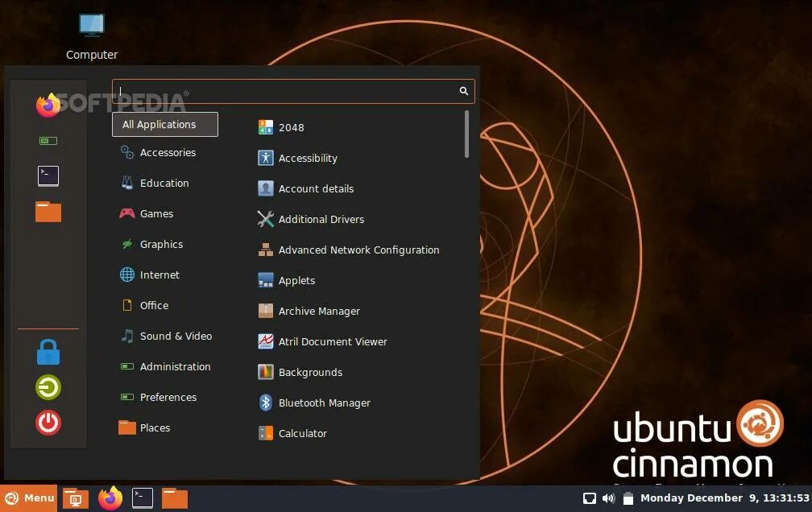This screenshot has height=512, width=812.
Task: Open the Applets icon
Action: pyautogui.click(x=266, y=280)
